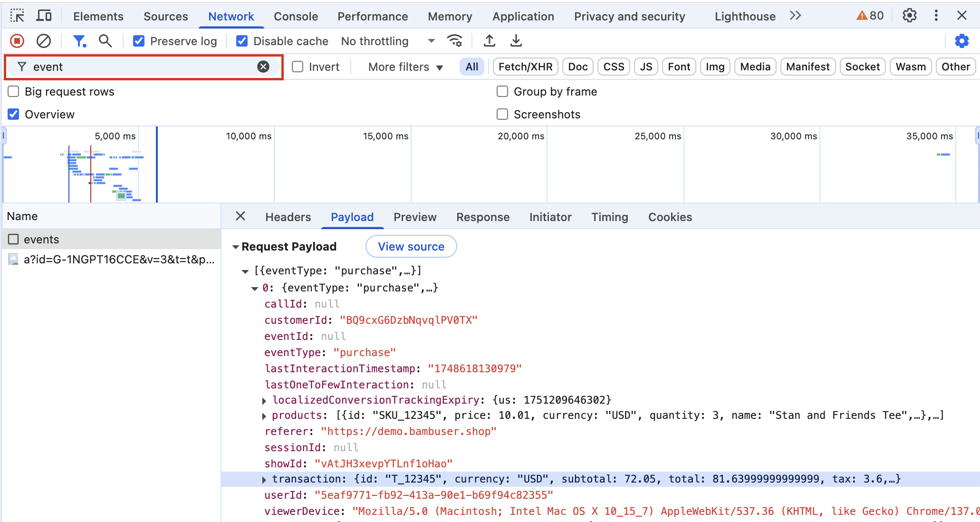This screenshot has height=522, width=980.
Task: Filter by JS type
Action: (646, 67)
